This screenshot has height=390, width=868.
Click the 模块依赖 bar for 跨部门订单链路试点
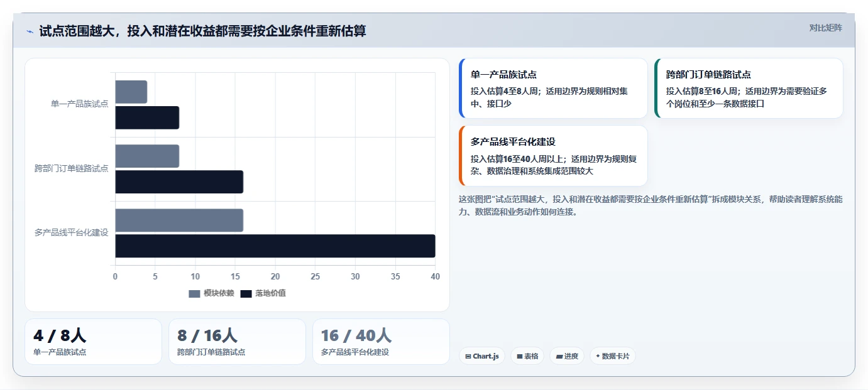pos(147,156)
